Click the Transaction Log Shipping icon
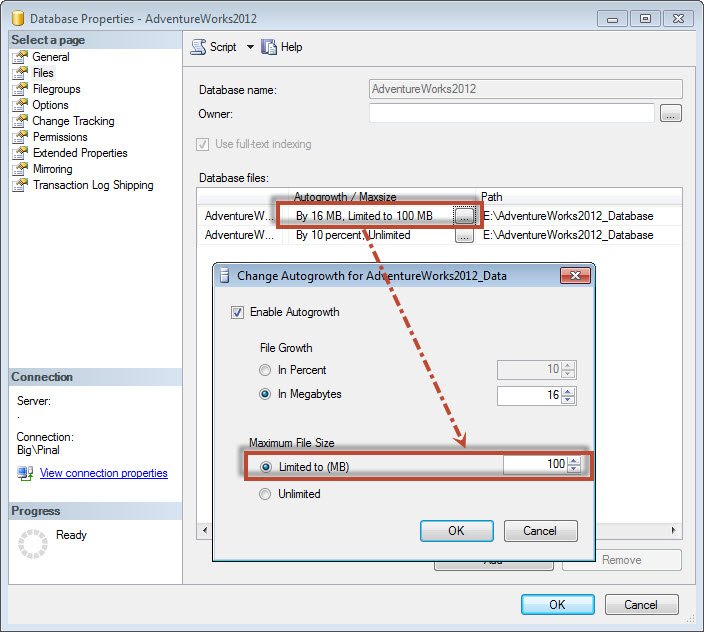704x632 pixels. (20, 185)
